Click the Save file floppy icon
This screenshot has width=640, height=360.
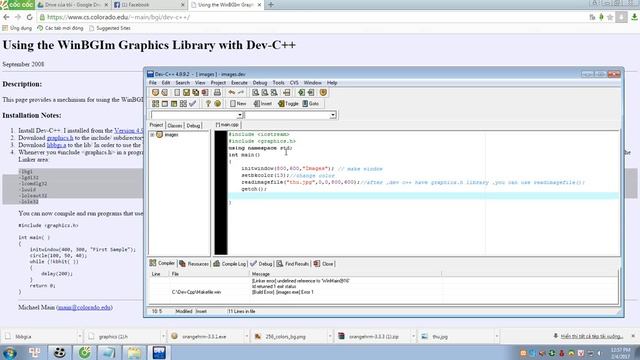tap(187, 93)
